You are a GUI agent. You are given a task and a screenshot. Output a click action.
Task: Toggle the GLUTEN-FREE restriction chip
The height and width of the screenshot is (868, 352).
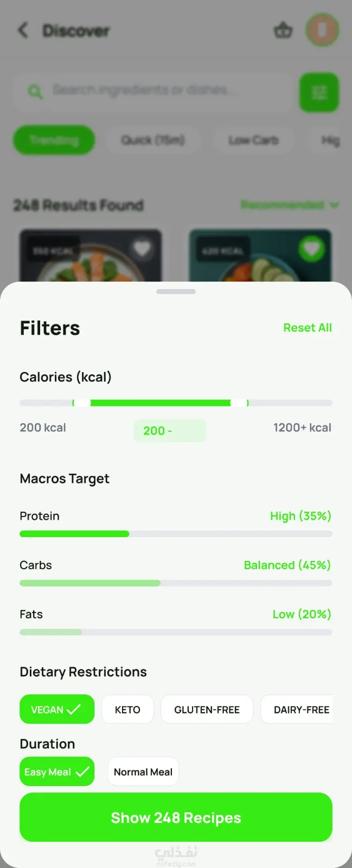207,709
